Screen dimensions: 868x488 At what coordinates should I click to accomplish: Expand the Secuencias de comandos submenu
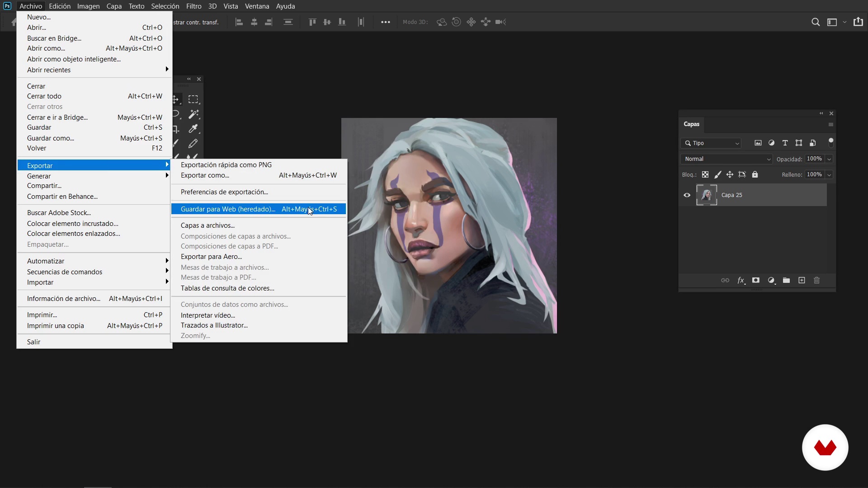tap(94, 272)
